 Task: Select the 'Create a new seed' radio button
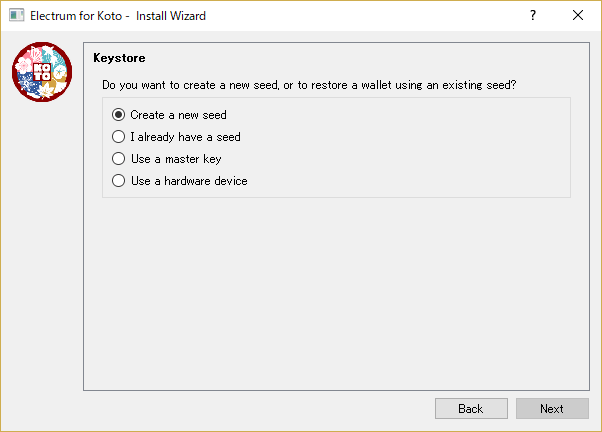point(118,114)
